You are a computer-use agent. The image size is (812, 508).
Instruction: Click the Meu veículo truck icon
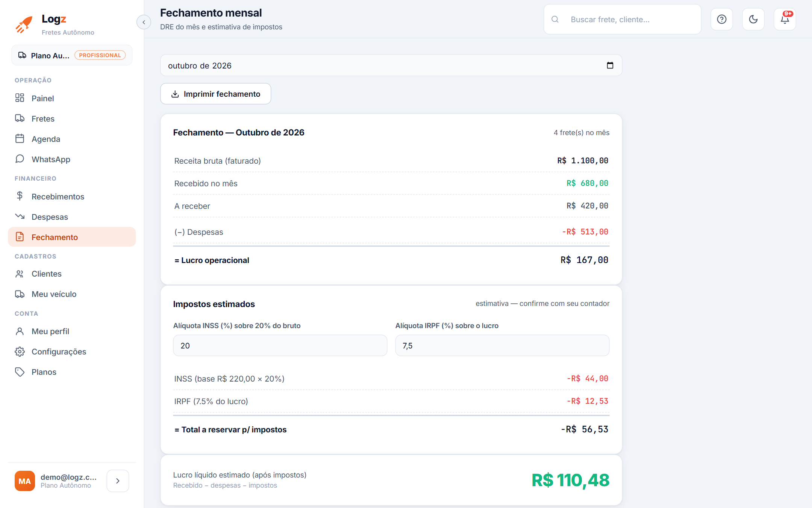[20, 294]
